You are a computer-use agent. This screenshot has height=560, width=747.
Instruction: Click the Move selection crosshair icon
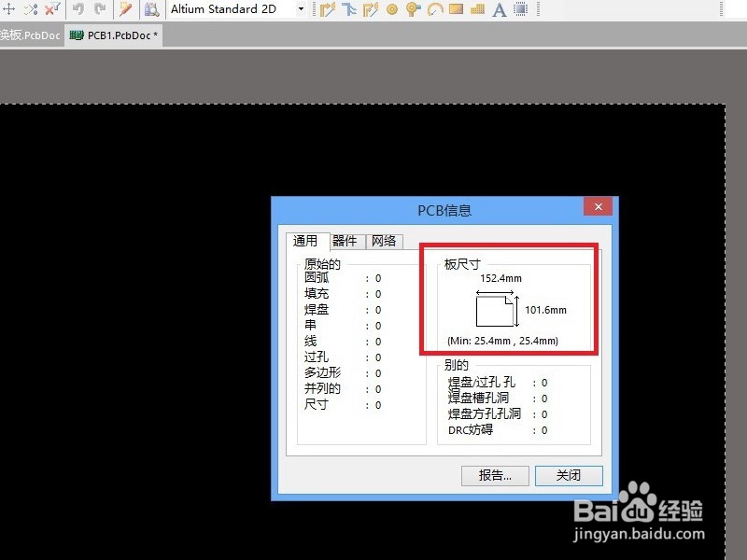(9, 8)
